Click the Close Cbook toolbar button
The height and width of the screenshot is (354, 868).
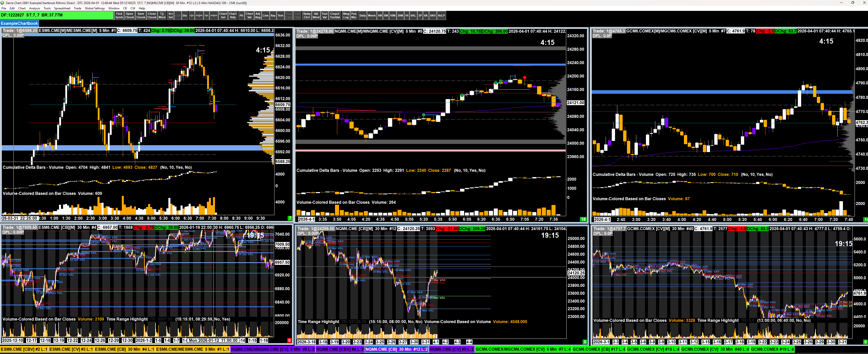152,15
